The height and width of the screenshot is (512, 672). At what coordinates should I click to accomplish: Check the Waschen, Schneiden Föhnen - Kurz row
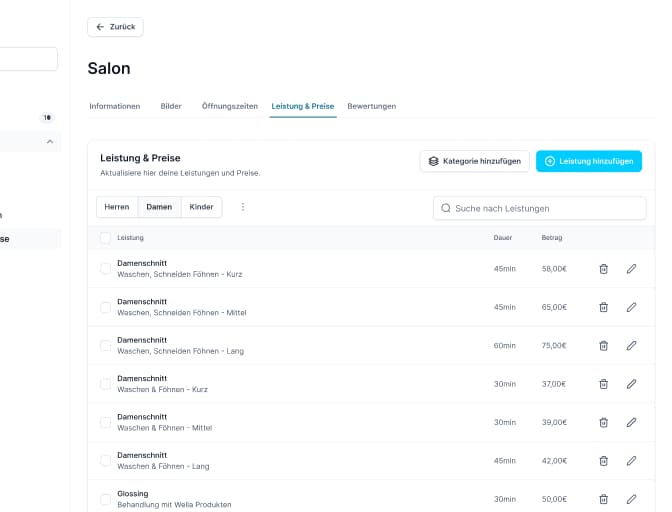(106, 269)
